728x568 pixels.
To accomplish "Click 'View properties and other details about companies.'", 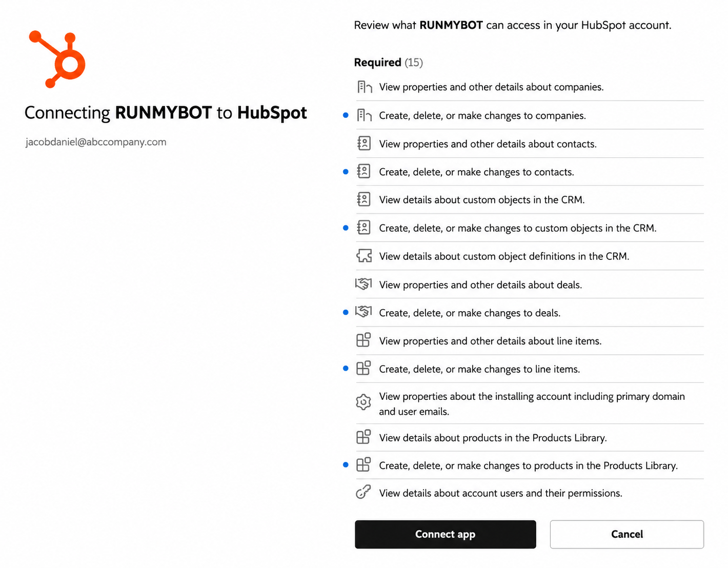I will click(x=491, y=87).
